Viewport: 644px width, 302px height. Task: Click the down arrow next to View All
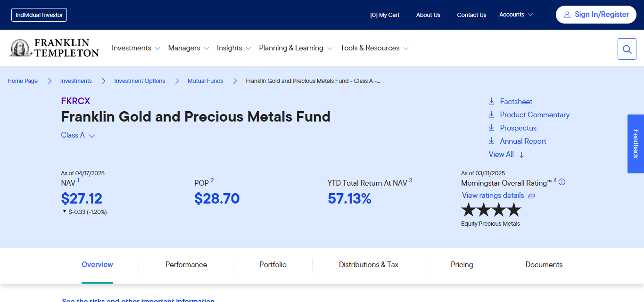(521, 155)
